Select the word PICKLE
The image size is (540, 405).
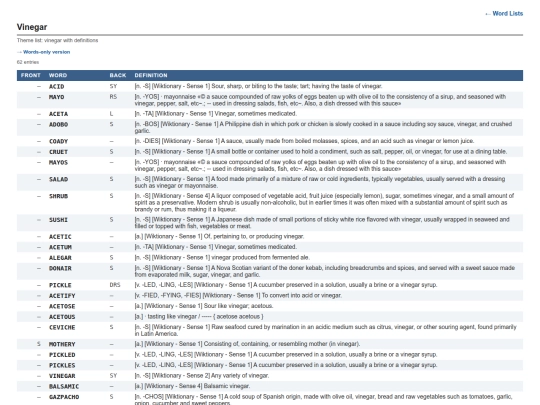(60, 285)
